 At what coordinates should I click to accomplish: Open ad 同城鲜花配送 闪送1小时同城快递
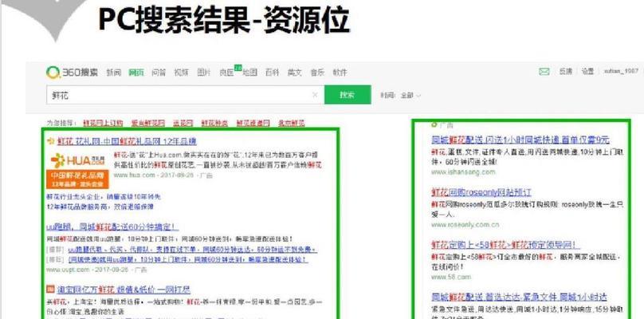coord(520,140)
